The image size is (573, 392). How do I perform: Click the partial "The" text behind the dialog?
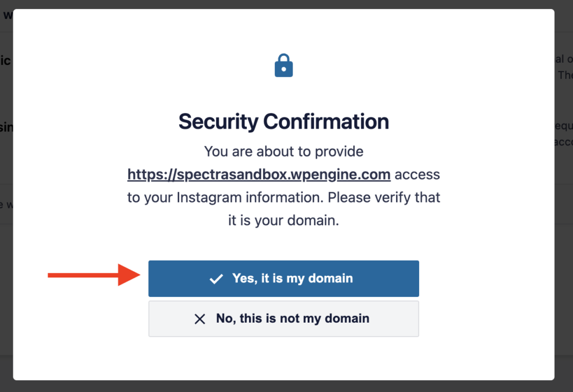click(565, 75)
